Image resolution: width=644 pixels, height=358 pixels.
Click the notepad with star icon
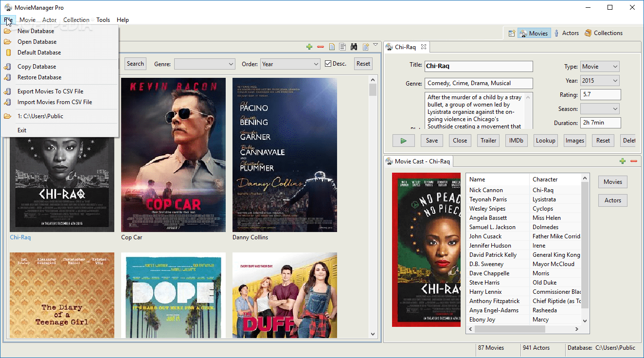tap(366, 47)
